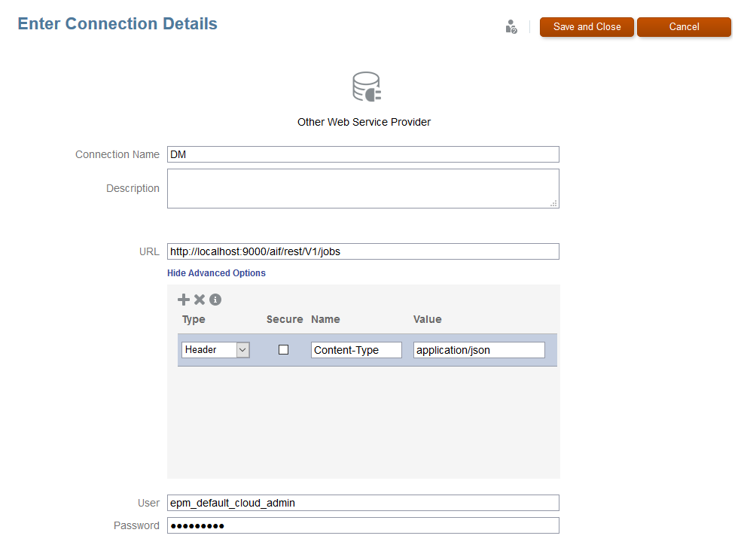The width and height of the screenshot is (750, 560).
Task: Enable the Secure checkbox for Content-Type
Action: pos(284,349)
